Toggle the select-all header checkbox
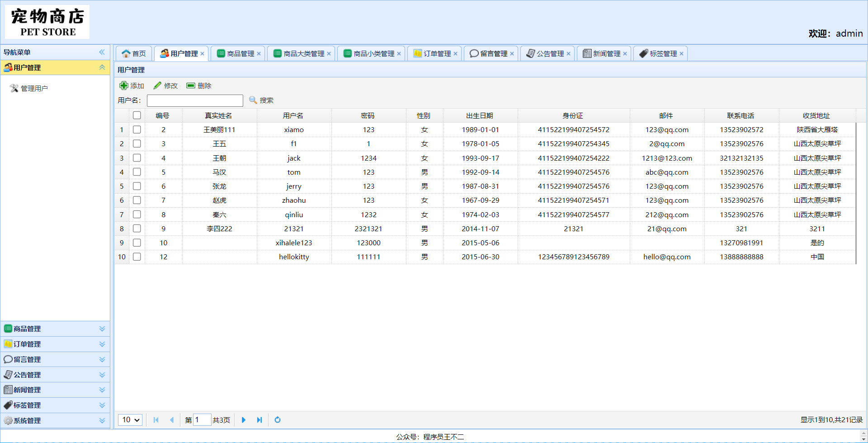Screen dimensions: 868x443 coord(137,115)
